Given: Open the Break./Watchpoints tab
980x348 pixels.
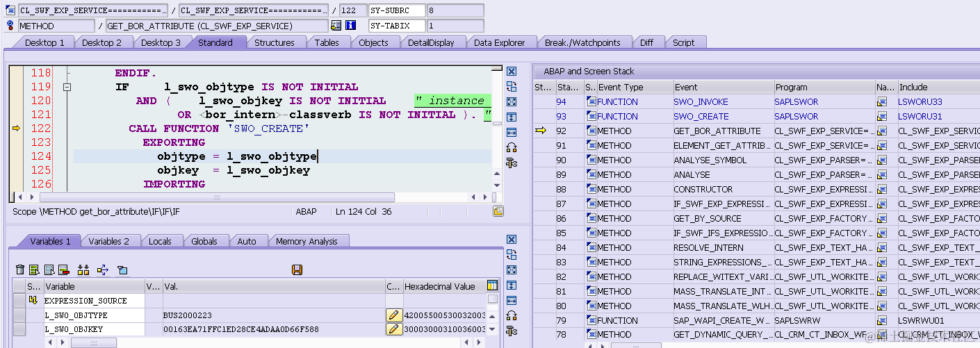Looking at the screenshot, I should pos(582,42).
